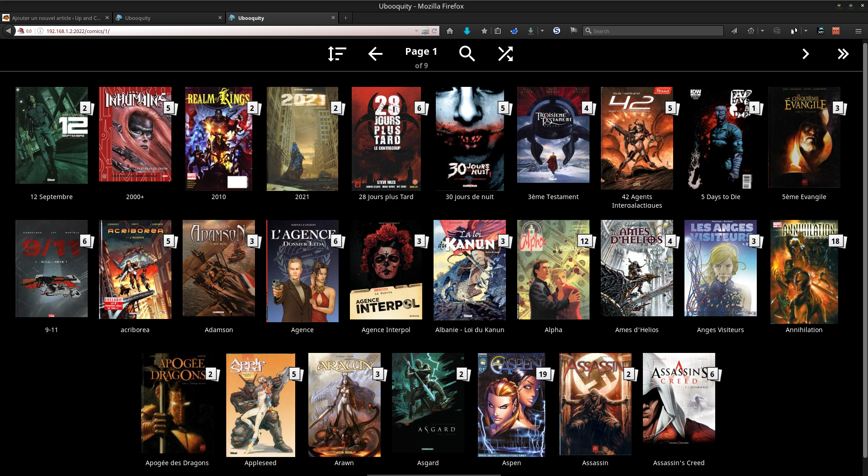Click the reader view icon in address bar
The height and width of the screenshot is (476, 868).
pyautogui.click(x=425, y=31)
